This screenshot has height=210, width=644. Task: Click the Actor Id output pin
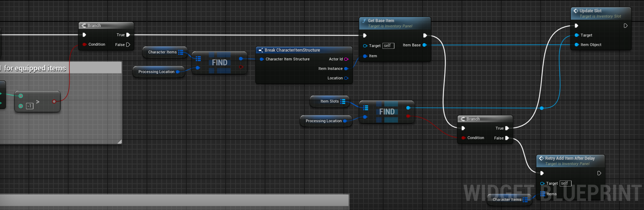coord(346,59)
